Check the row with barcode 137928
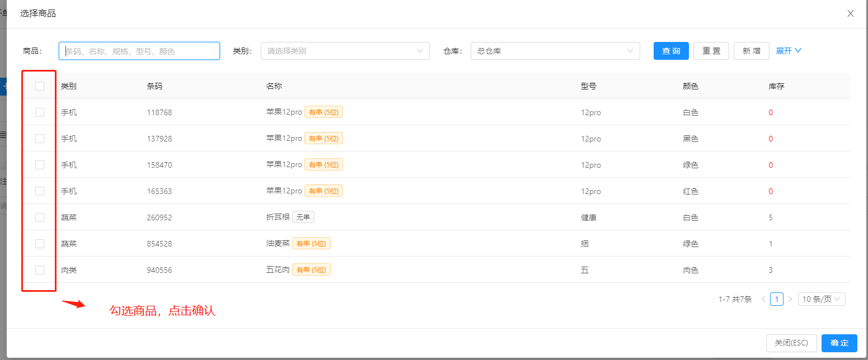868x360 pixels. 40,139
